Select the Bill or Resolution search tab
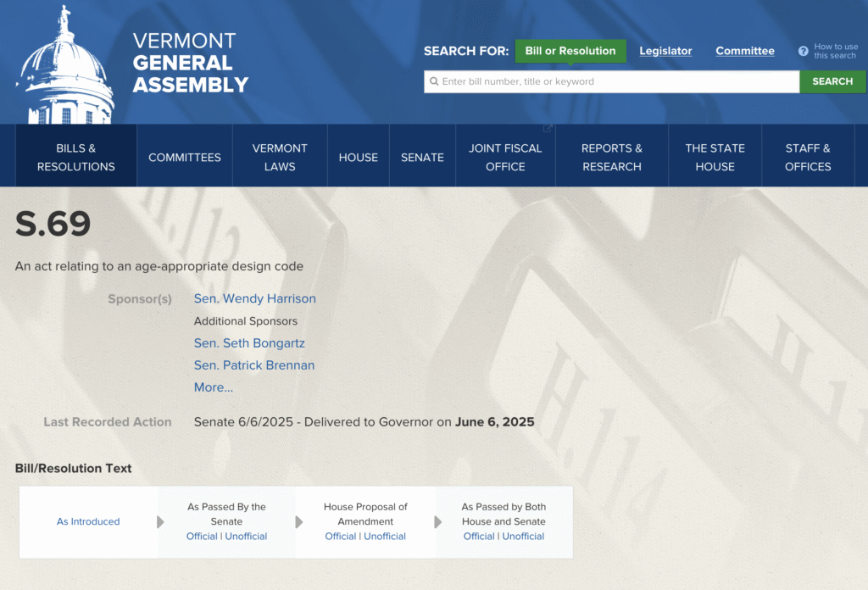The width and height of the screenshot is (868, 590). click(570, 51)
